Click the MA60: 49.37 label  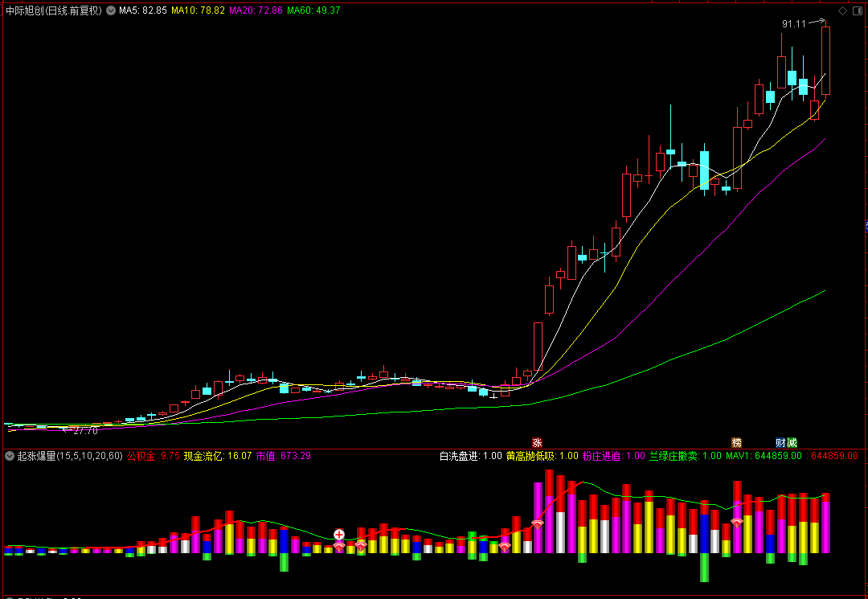[314, 10]
